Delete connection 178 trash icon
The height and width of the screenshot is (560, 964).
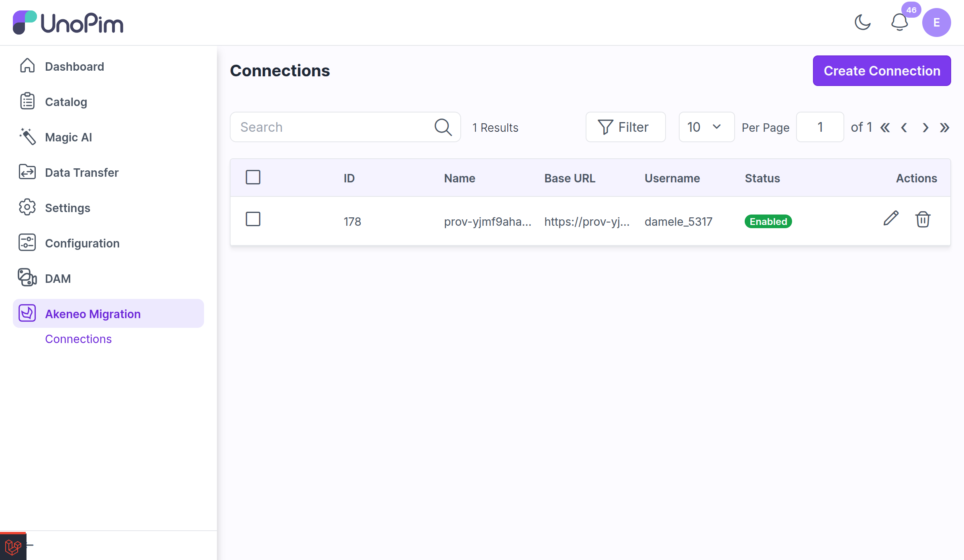point(923,219)
